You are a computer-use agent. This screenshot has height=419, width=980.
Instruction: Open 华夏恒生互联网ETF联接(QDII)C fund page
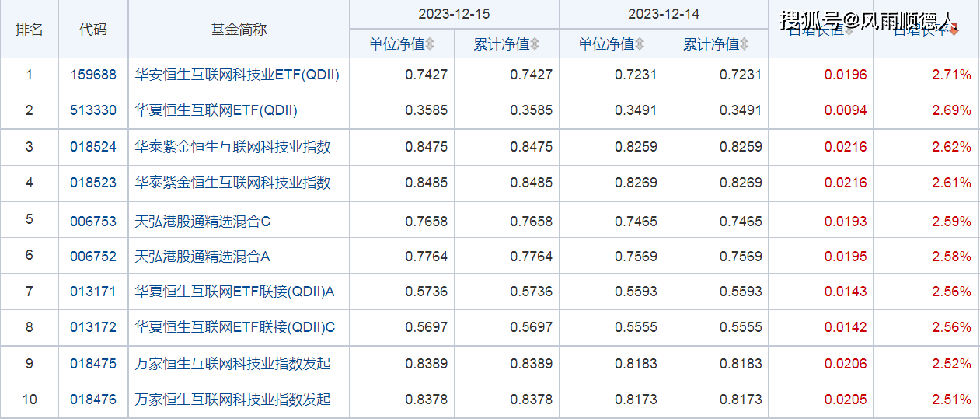coord(235,327)
